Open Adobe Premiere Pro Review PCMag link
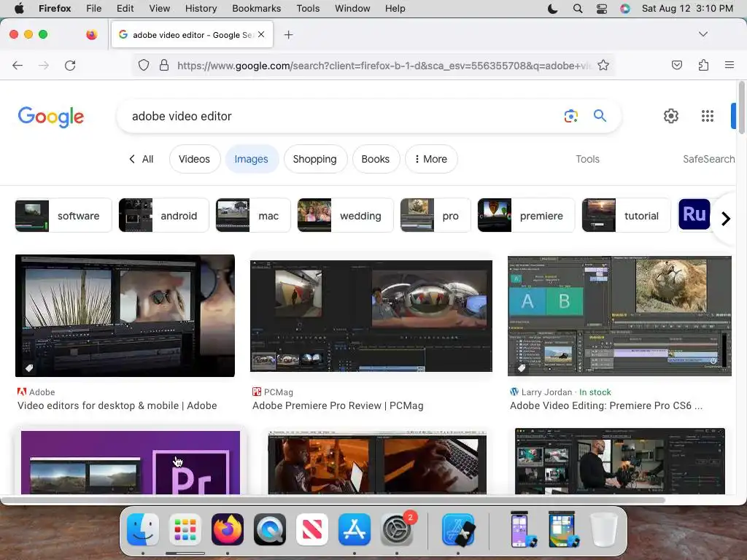The image size is (747, 560). pyautogui.click(x=338, y=405)
